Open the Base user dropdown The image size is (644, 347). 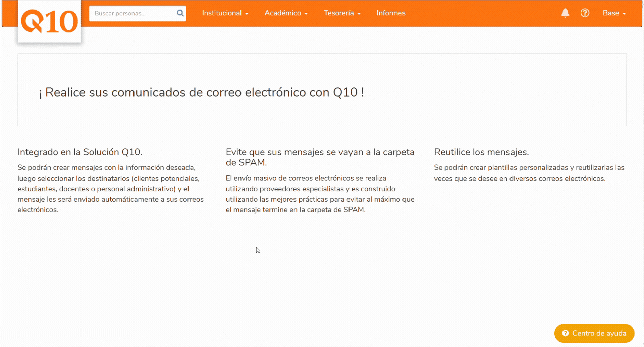click(x=614, y=13)
